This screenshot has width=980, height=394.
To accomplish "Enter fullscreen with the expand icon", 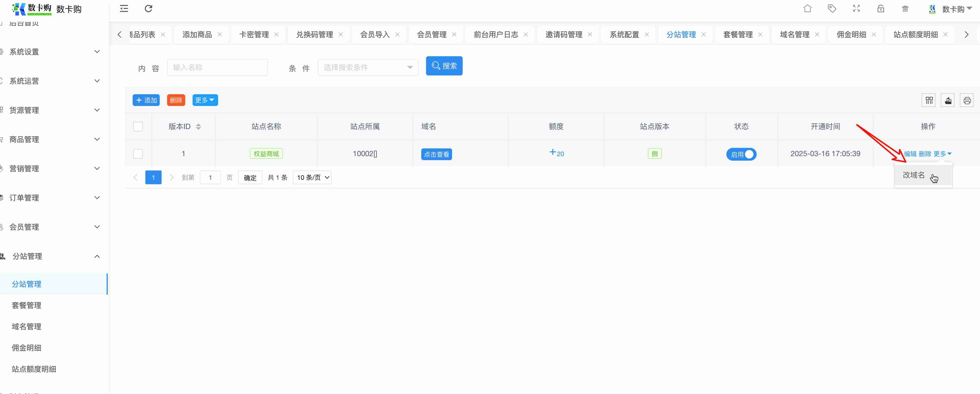I will [856, 8].
